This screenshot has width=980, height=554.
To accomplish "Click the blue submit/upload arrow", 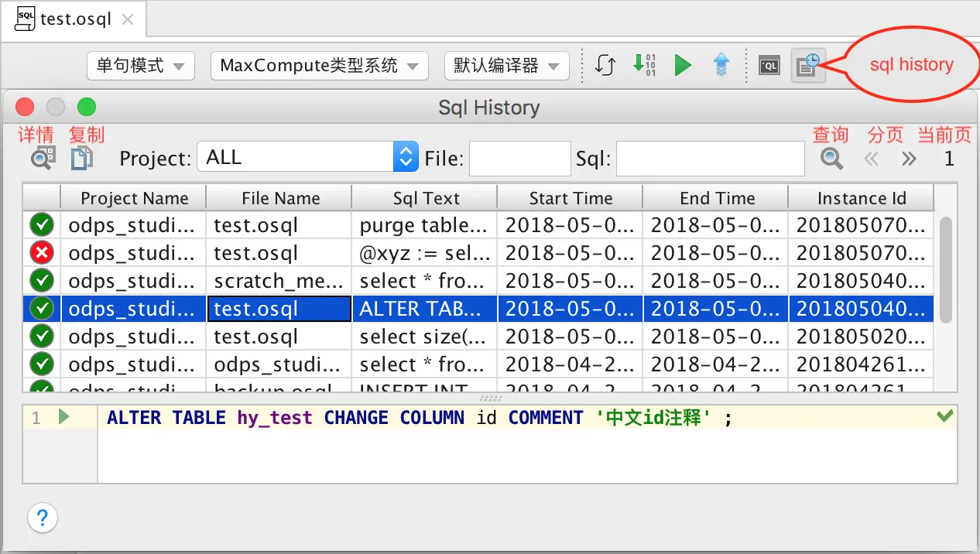I will coord(721,66).
